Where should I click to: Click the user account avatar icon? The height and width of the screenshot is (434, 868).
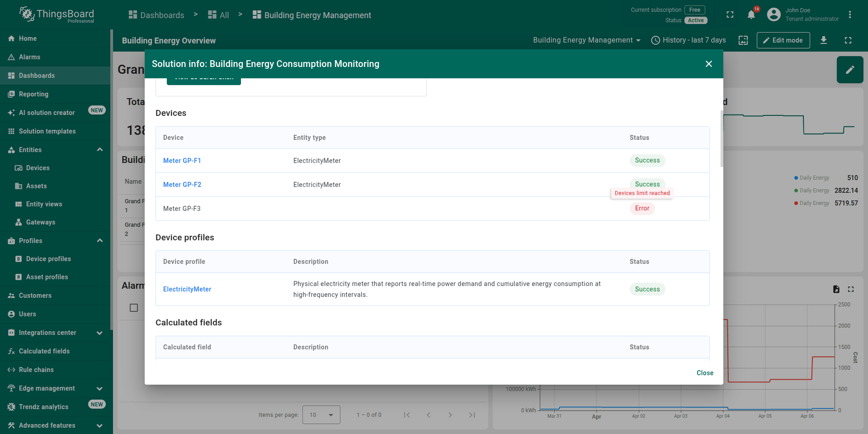click(x=774, y=15)
